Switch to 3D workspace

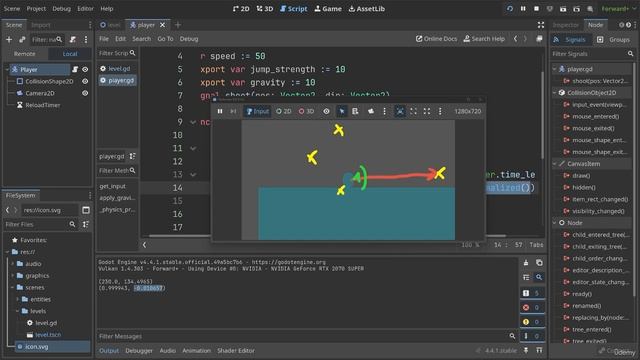pyautogui.click(x=265, y=9)
